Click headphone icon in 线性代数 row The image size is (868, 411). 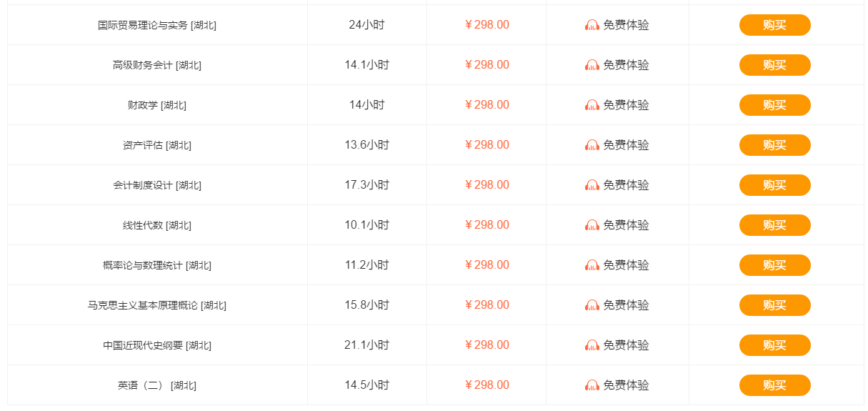coord(592,225)
